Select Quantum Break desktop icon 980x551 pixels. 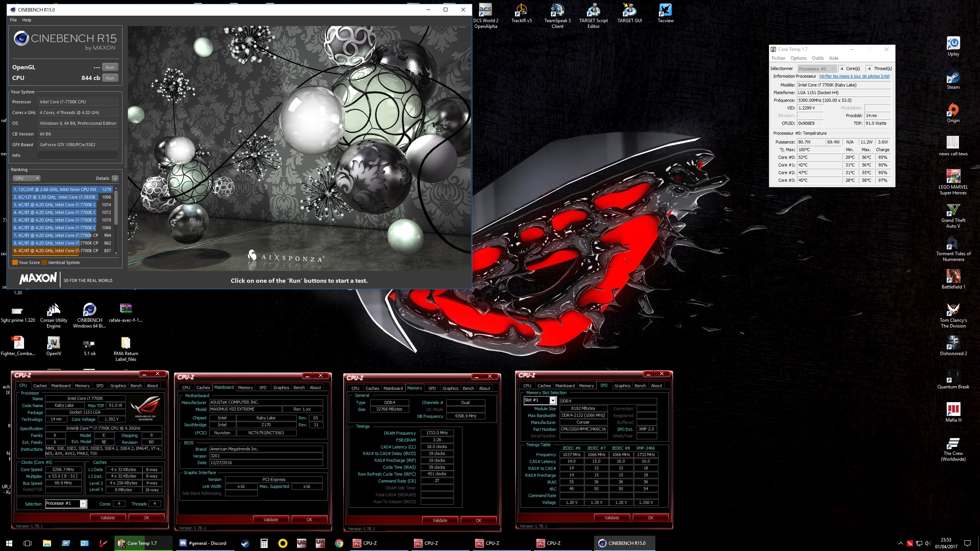click(953, 379)
